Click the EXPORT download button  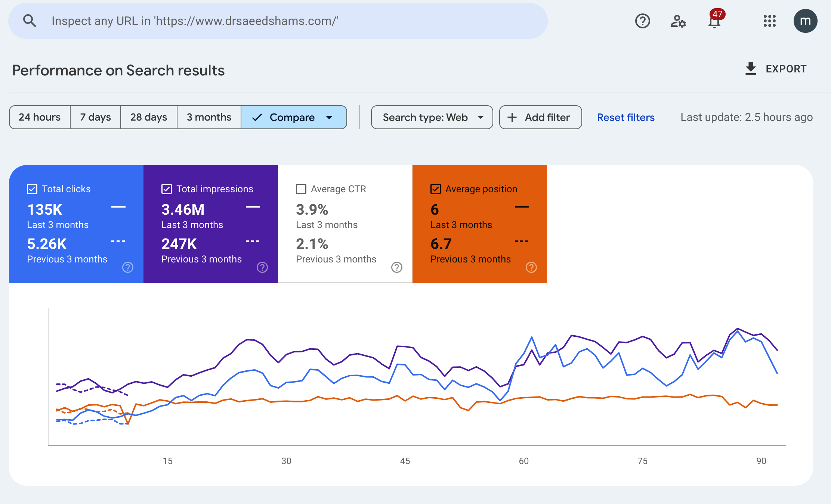tap(776, 69)
